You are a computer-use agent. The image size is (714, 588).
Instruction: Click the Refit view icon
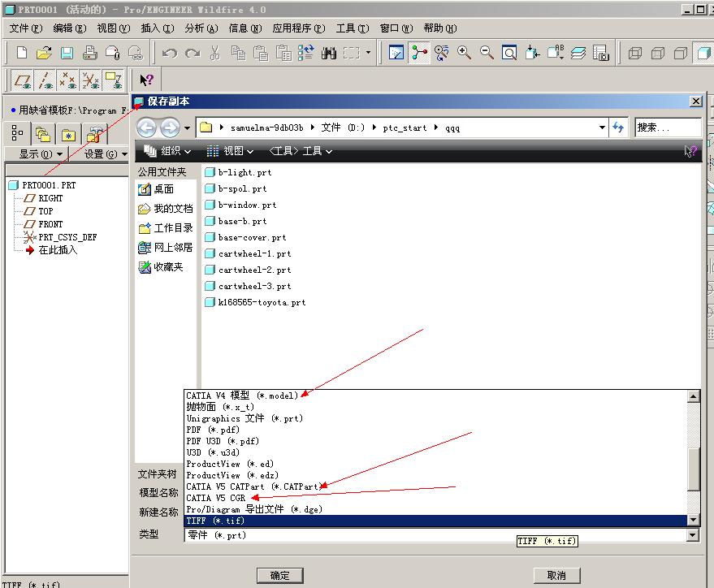tap(509, 53)
